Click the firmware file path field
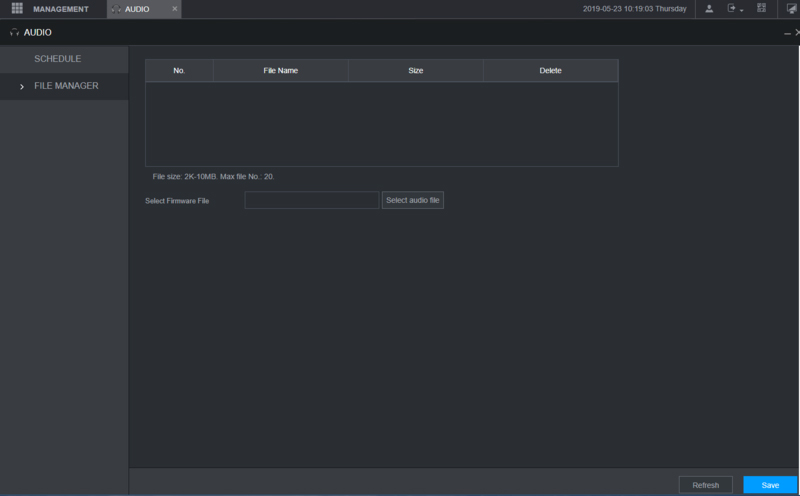800x496 pixels. 311,200
